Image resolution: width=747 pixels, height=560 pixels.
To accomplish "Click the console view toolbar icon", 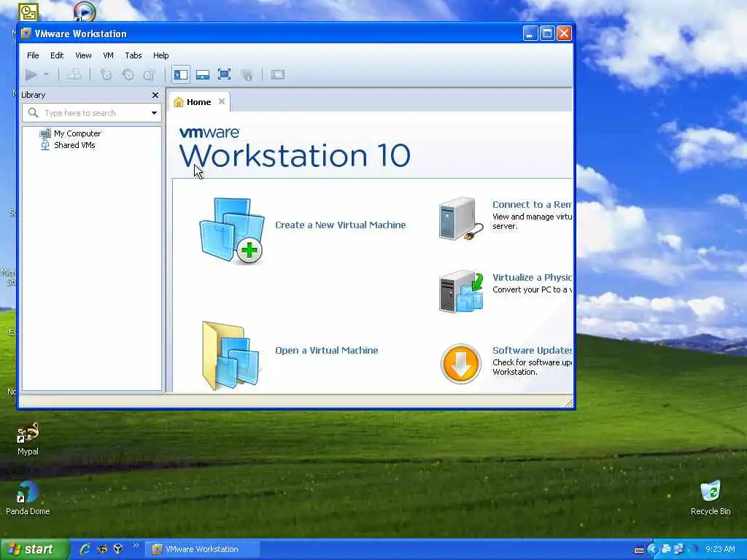I will click(x=278, y=75).
